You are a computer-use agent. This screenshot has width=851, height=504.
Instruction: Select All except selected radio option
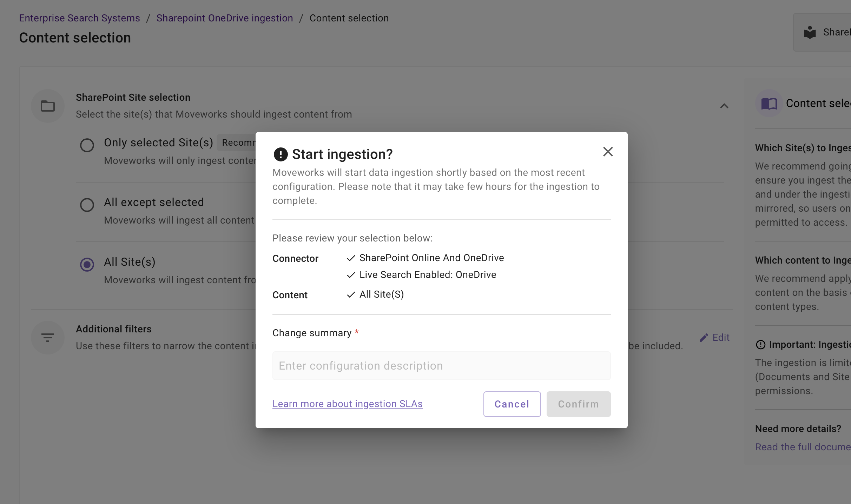pyautogui.click(x=87, y=205)
